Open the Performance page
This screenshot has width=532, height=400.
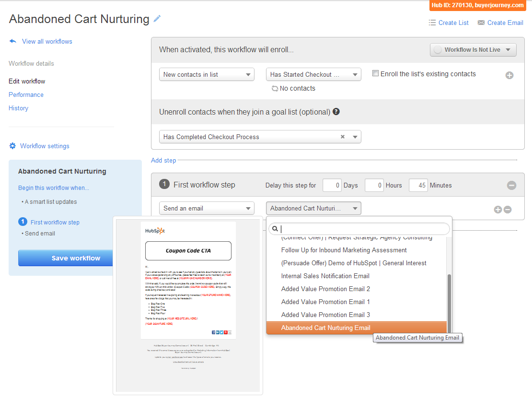[26, 95]
